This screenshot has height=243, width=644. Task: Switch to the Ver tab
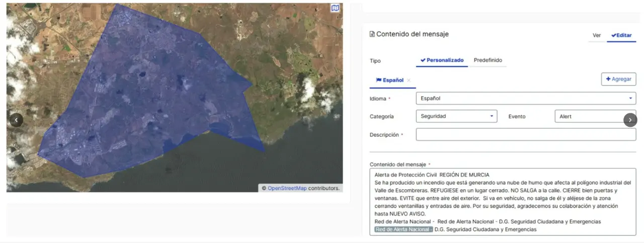[x=597, y=35]
